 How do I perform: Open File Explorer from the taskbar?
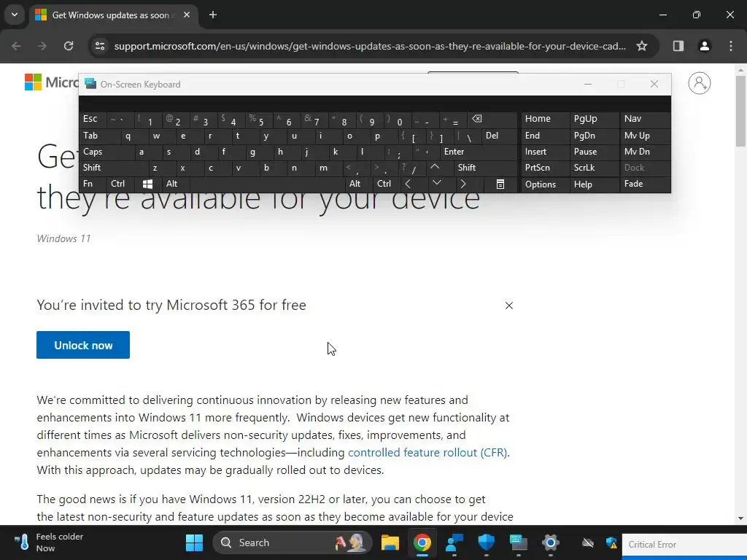[x=390, y=542]
